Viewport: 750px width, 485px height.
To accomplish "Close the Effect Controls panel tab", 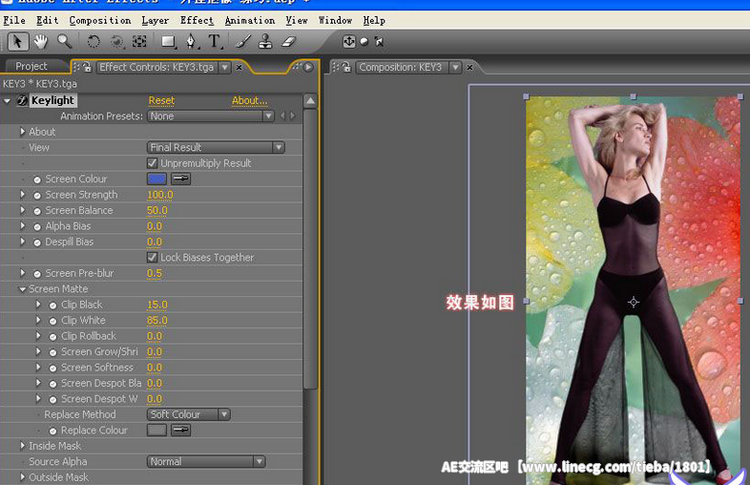I will click(239, 67).
